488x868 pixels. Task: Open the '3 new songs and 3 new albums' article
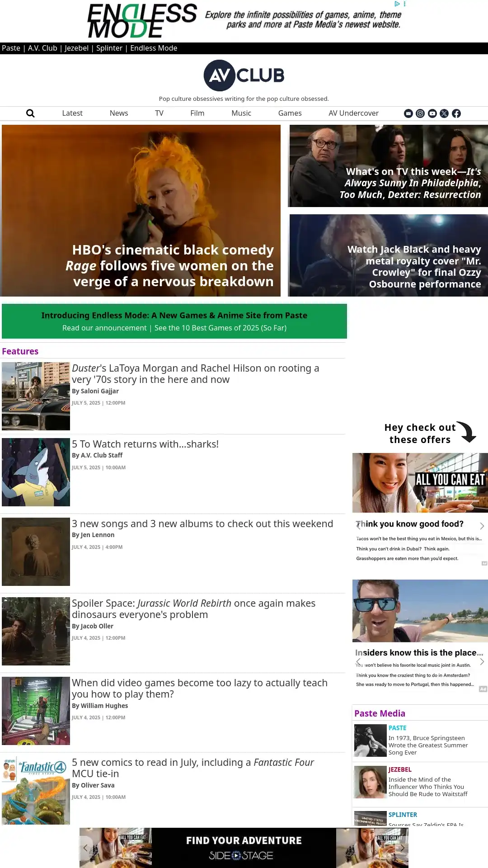pyautogui.click(x=202, y=524)
